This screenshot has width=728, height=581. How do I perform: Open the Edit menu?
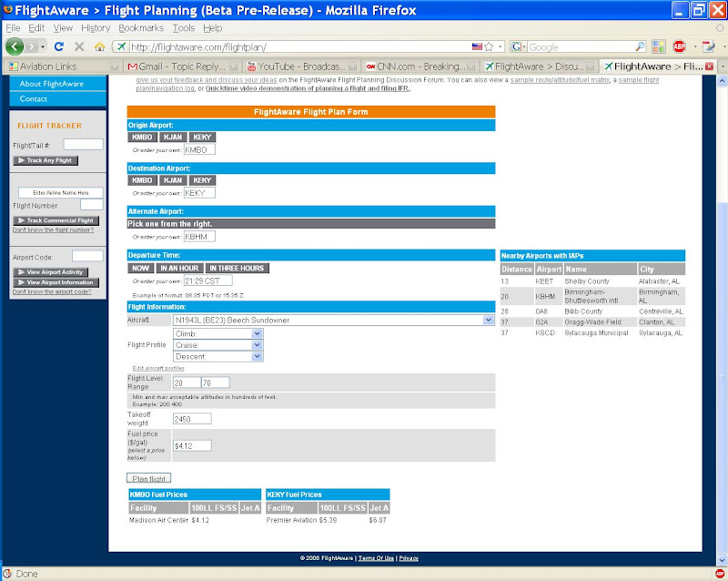(x=36, y=28)
